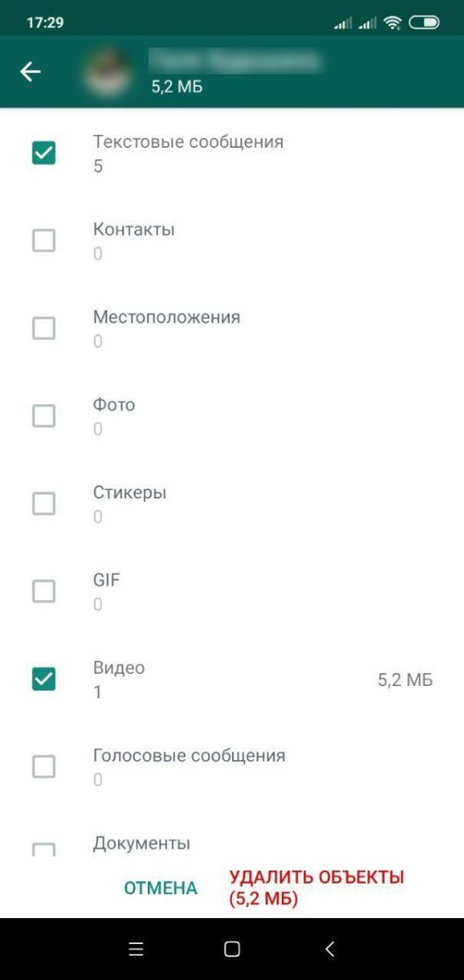Tap the Видео 5,2 МБ size label

(x=405, y=679)
